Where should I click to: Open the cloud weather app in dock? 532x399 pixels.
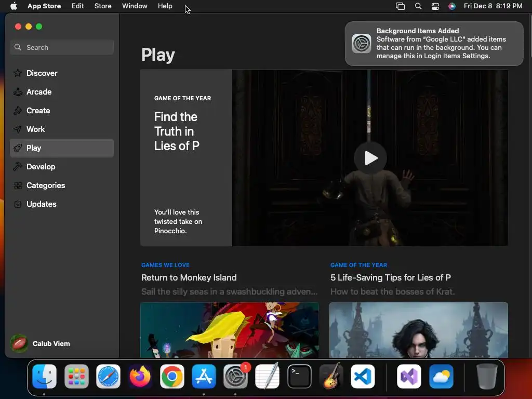point(441,376)
